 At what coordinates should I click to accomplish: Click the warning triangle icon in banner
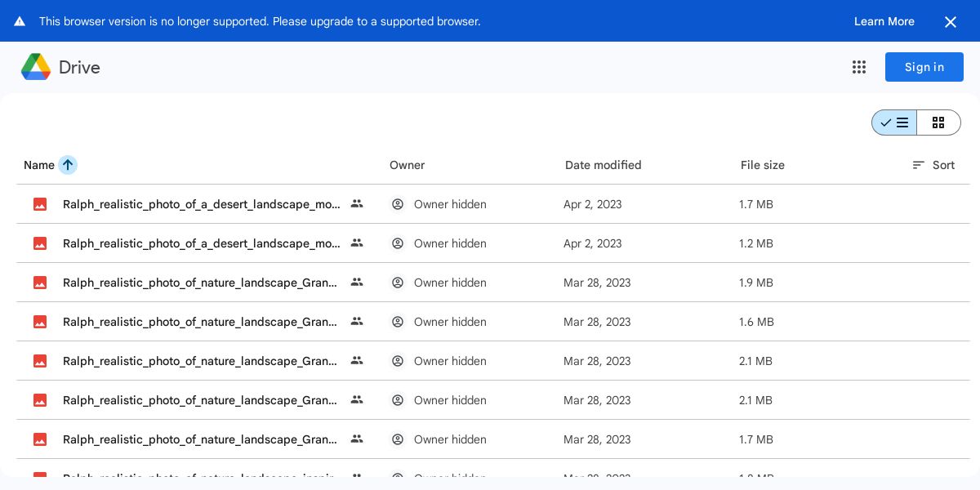pos(20,21)
